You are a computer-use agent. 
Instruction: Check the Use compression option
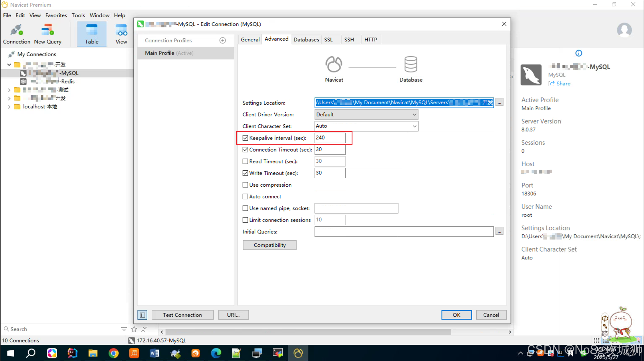pos(245,185)
